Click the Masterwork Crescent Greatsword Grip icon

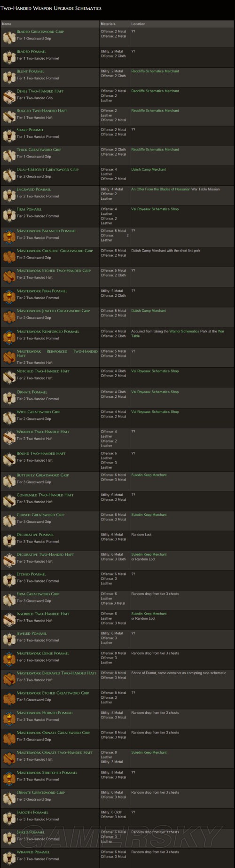coord(9,257)
